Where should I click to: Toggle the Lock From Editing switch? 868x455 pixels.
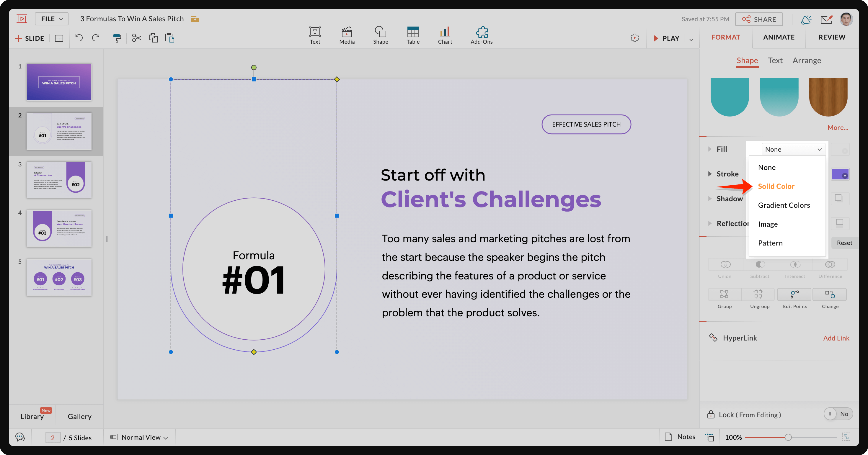(837, 414)
